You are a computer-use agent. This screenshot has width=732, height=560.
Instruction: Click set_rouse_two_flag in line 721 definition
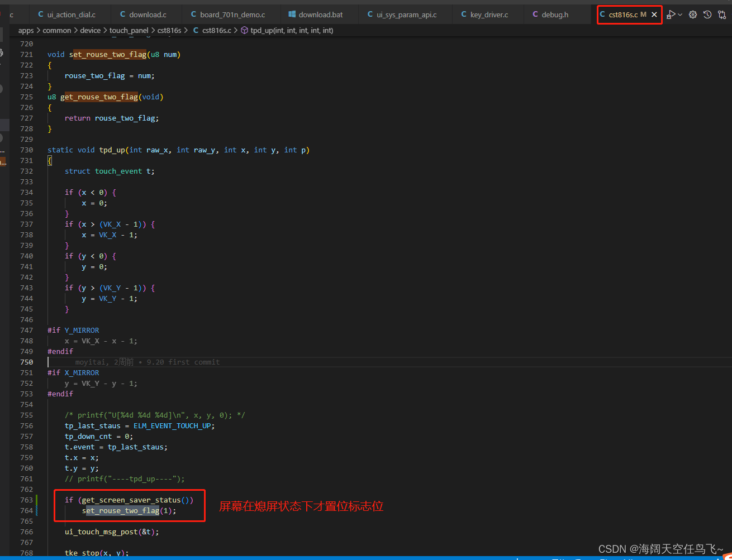(108, 54)
